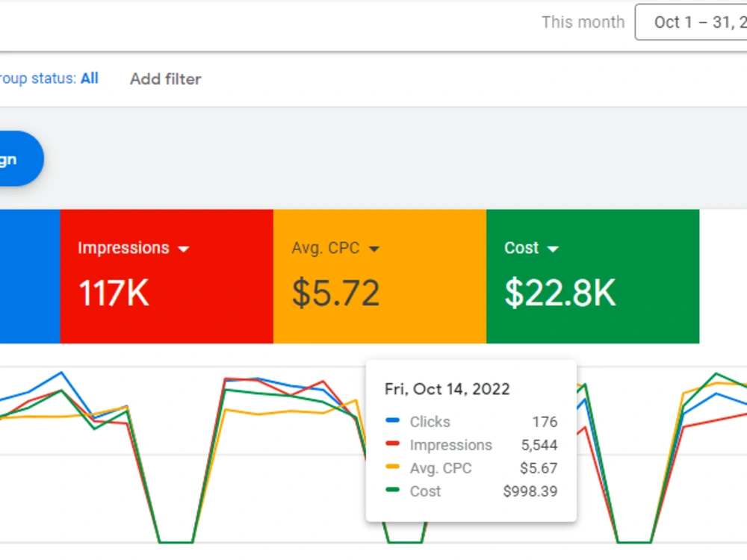
Task: Open the Avg. CPC metric dropdown arrow
Action: coord(374,249)
